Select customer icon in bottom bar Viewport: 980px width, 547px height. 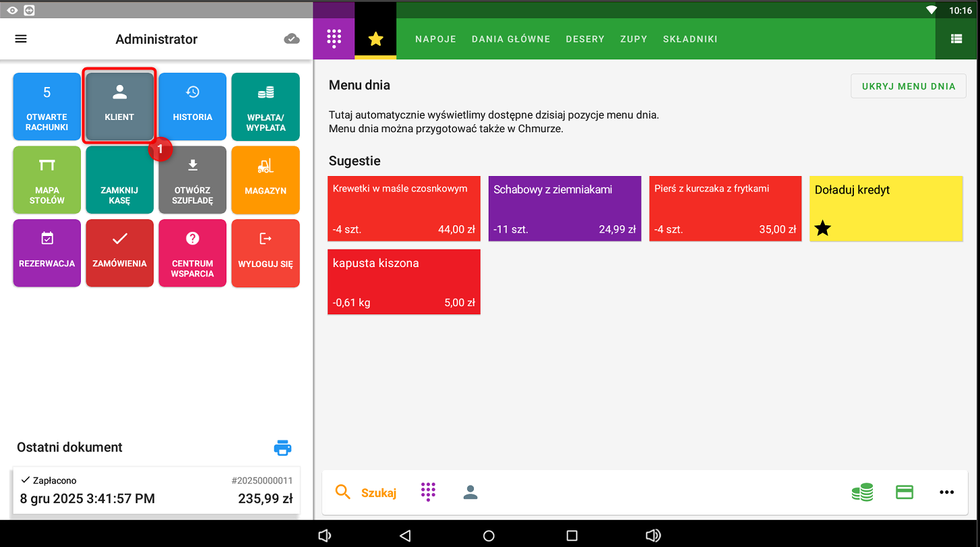pyautogui.click(x=470, y=492)
